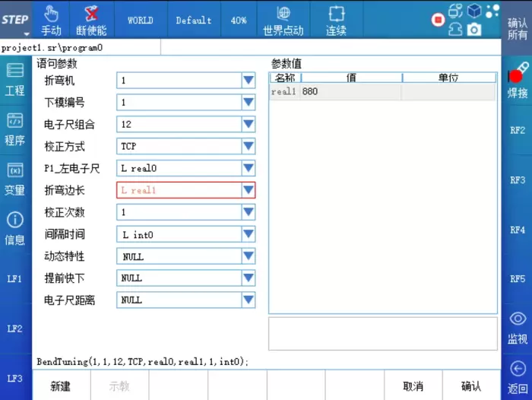Open the 变量 variables panel
The image size is (532, 400).
[15, 179]
